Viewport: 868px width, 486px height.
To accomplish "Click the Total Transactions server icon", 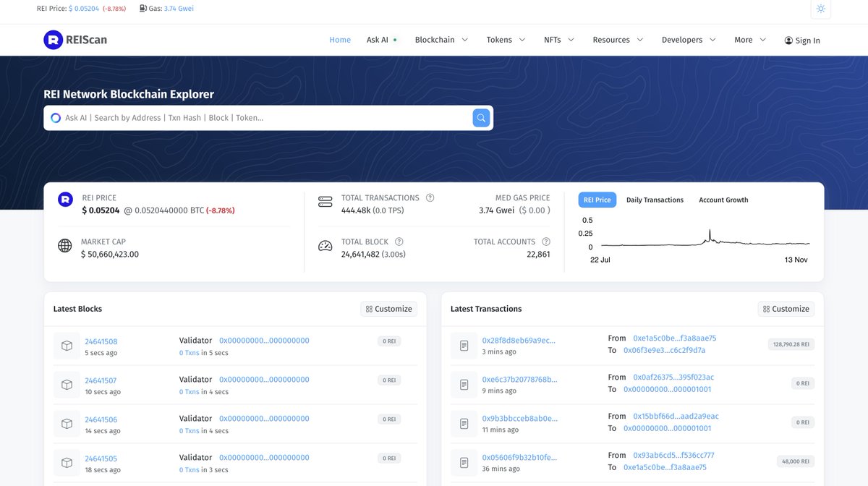I will coord(325,202).
